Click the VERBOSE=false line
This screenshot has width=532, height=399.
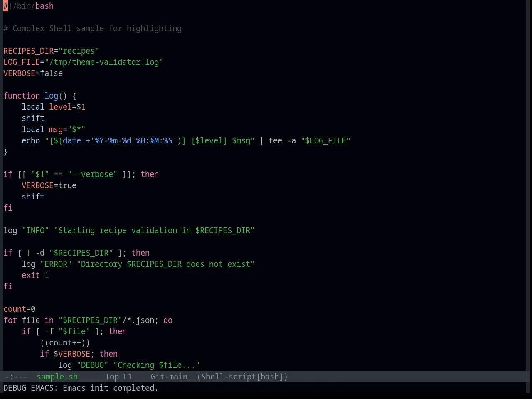pos(33,73)
